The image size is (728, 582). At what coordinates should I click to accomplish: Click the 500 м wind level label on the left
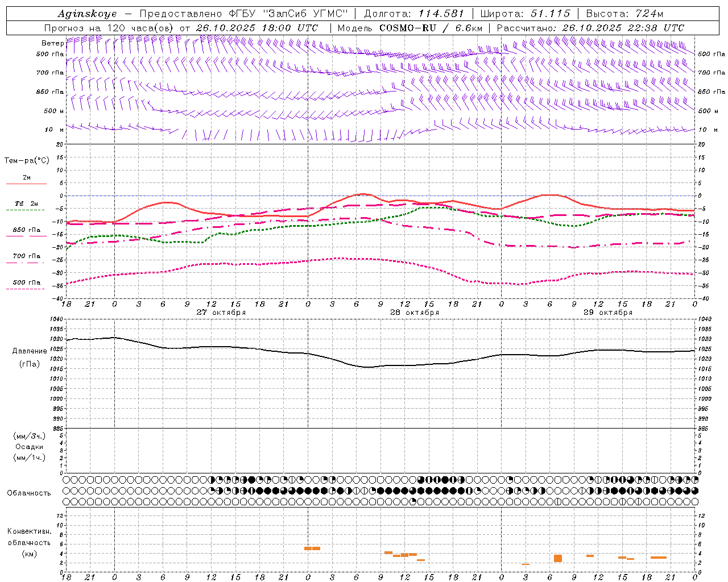pos(55,111)
